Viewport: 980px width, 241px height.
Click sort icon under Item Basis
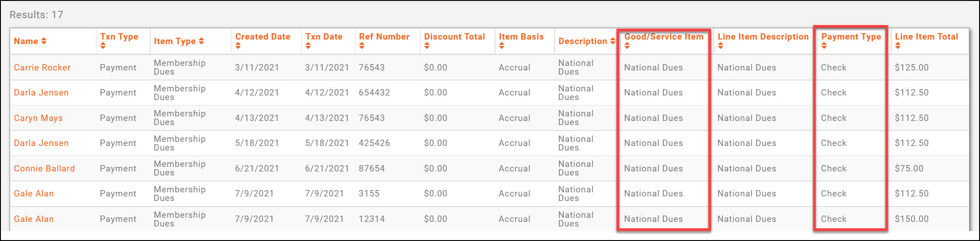point(501,46)
